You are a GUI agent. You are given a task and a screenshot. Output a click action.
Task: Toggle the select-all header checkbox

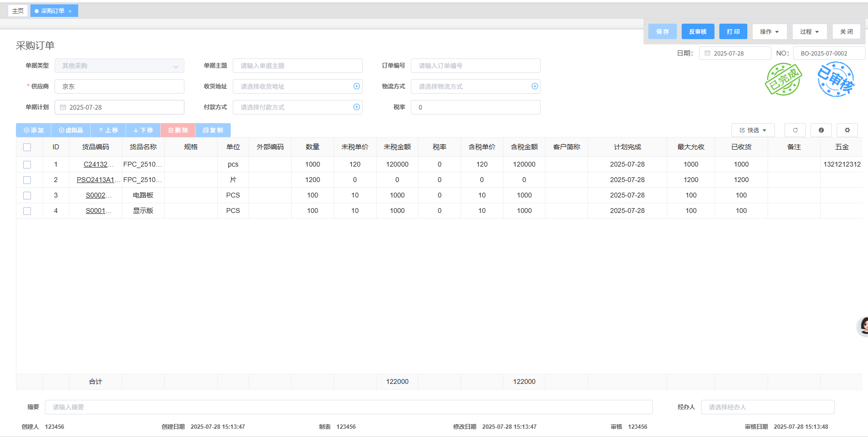[x=27, y=147]
